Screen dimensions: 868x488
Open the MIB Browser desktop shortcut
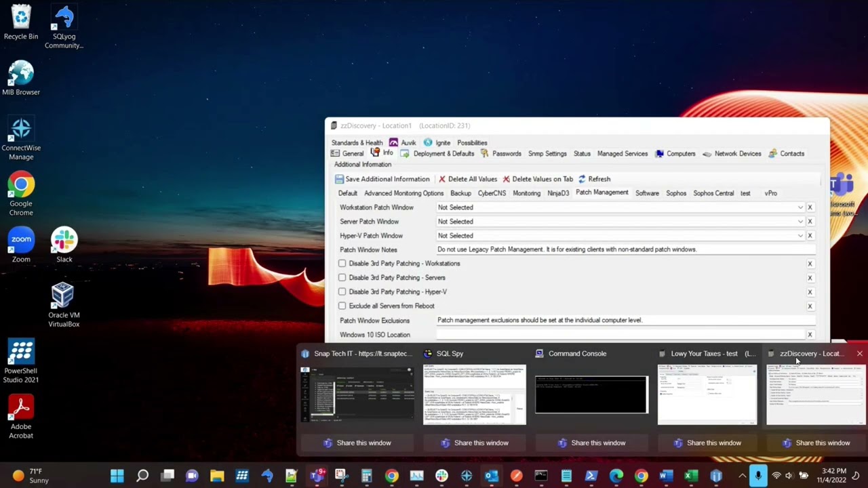[21, 79]
